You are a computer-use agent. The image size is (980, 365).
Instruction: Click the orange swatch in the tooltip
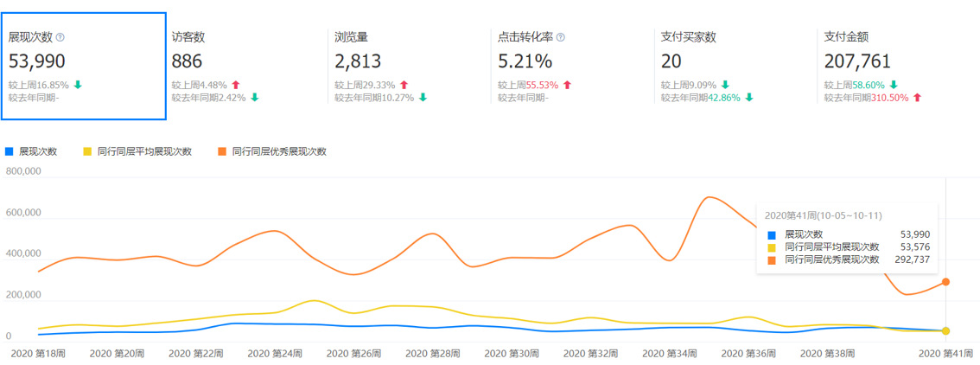772,259
